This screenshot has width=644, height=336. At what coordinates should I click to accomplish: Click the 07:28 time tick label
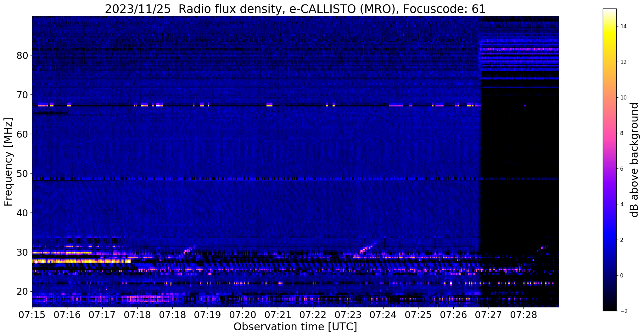coord(524,315)
